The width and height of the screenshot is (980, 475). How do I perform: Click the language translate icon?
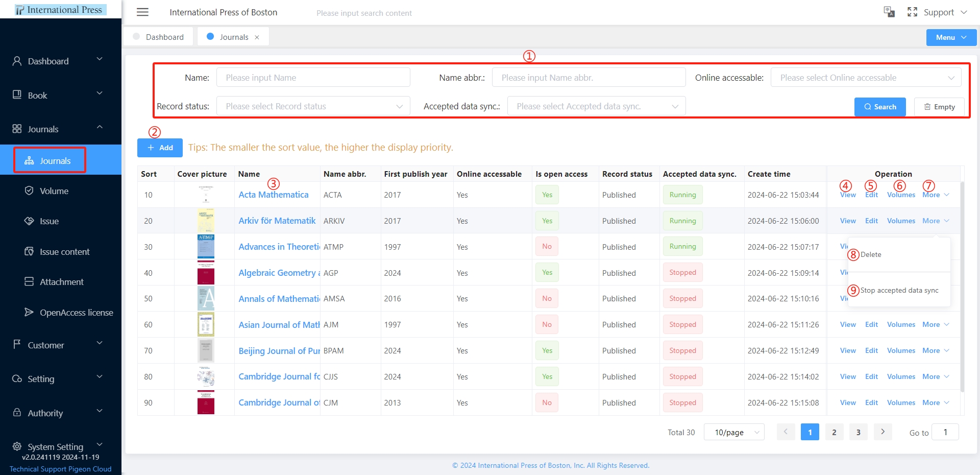pyautogui.click(x=889, y=12)
